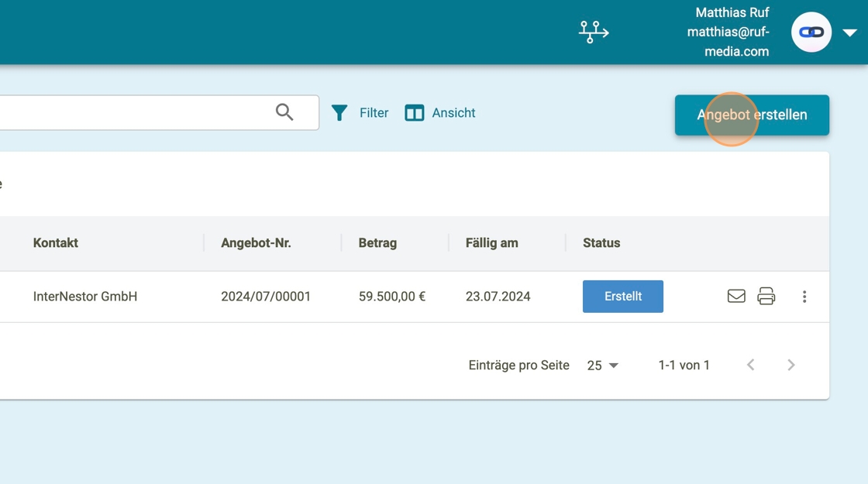
Task: Click the Matthias Ruf user name
Action: pyautogui.click(x=732, y=12)
